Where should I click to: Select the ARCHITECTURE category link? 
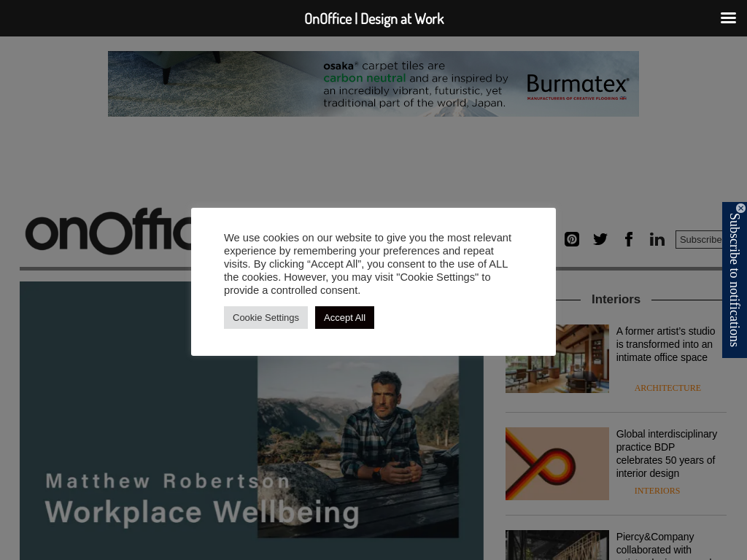coord(667,388)
